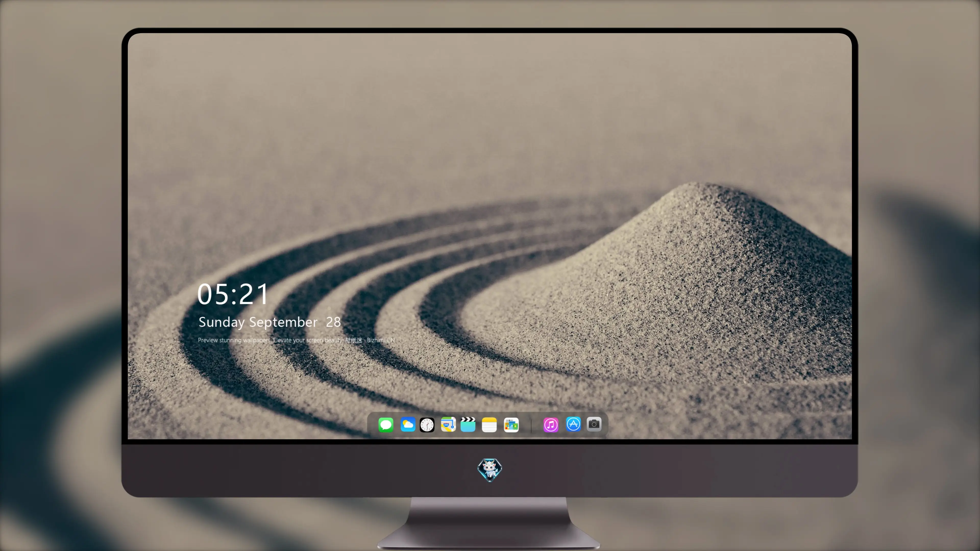This screenshot has height=551, width=980.
Task: Click the 05:21 clock display
Action: (x=233, y=294)
